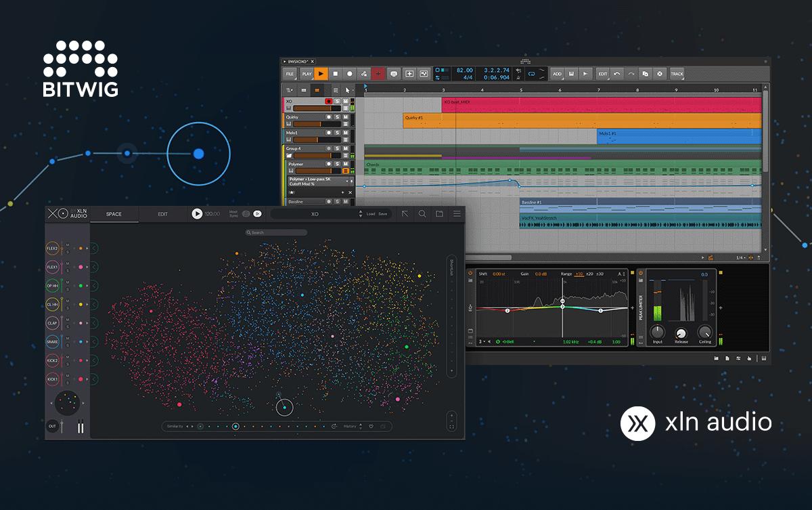The width and height of the screenshot is (812, 510).
Task: Click the Undo arrow in Bitwig's toolbar
Action: point(617,74)
